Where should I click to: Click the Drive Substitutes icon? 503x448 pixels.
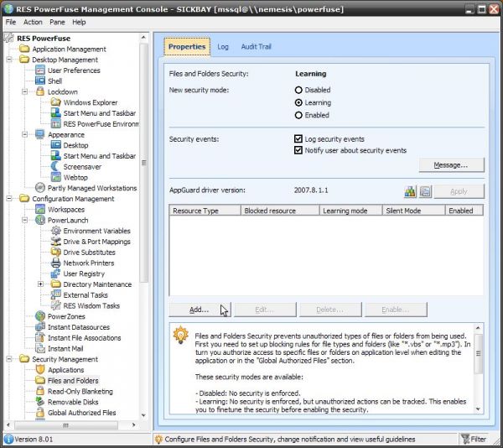click(56, 253)
